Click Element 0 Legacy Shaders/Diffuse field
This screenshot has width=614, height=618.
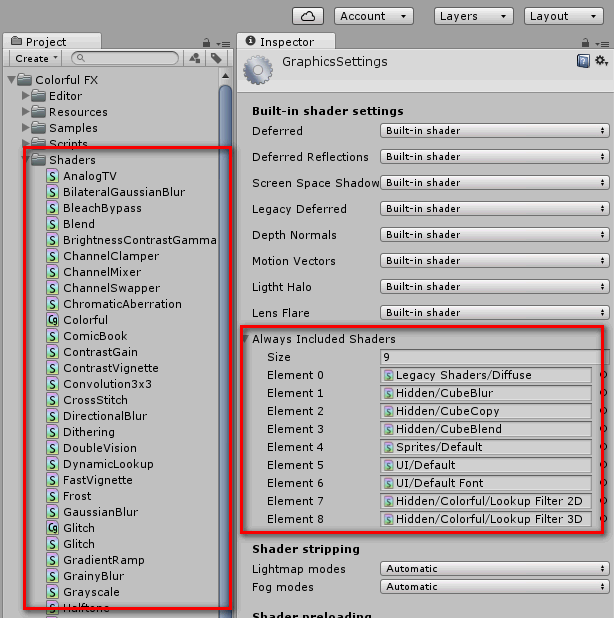click(486, 375)
